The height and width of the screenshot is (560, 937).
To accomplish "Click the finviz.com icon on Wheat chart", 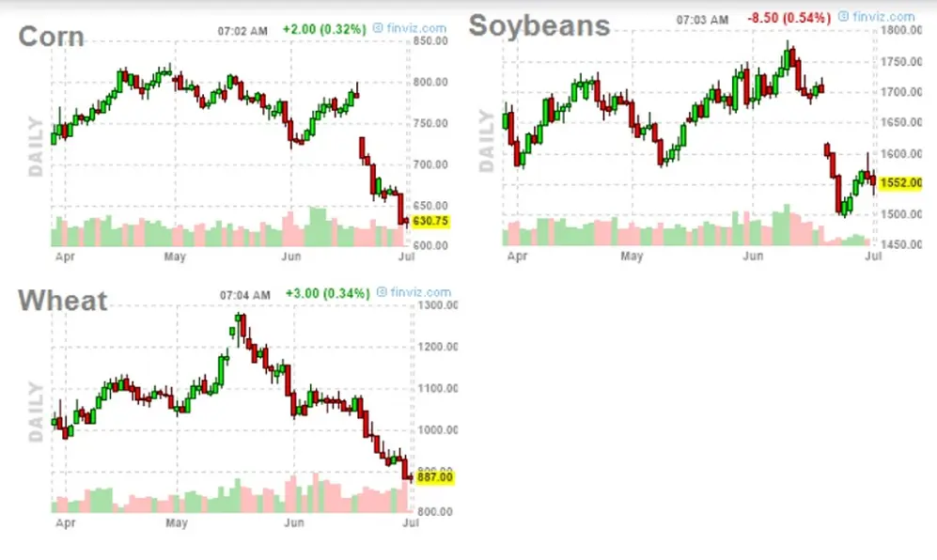I will coord(382,292).
